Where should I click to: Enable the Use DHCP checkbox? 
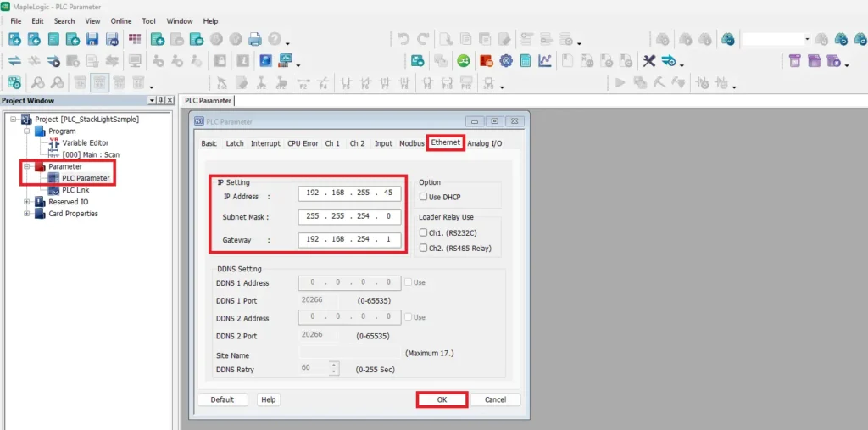point(424,197)
